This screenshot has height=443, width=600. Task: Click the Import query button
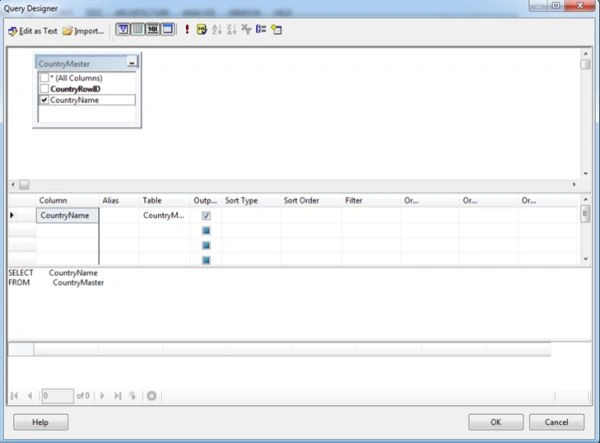(x=83, y=31)
